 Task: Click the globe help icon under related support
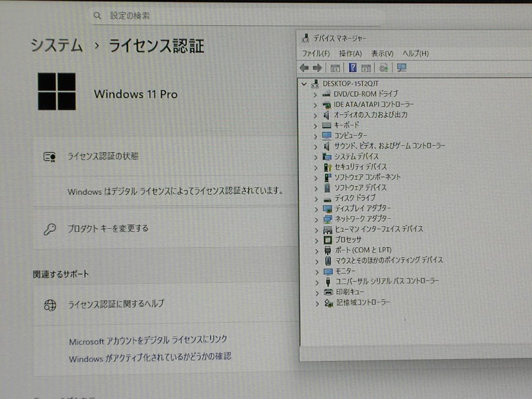tap(50, 304)
